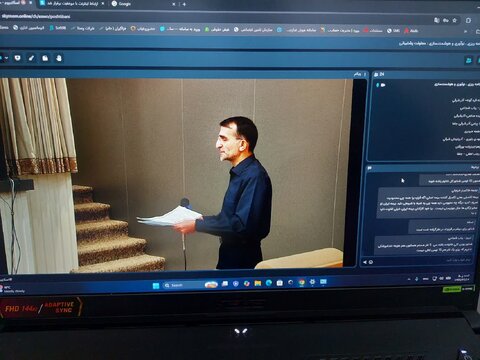Click the browser address bar
The image size is (480, 360).
point(213,17)
